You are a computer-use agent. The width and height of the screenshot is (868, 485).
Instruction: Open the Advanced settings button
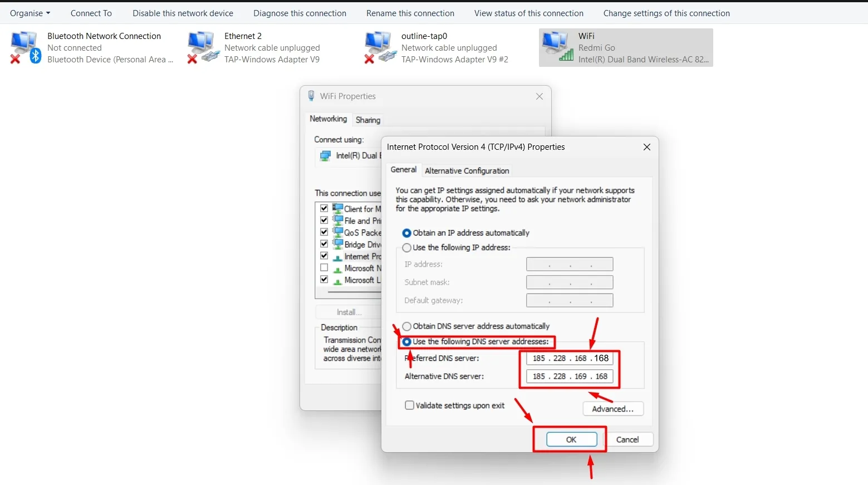(612, 409)
